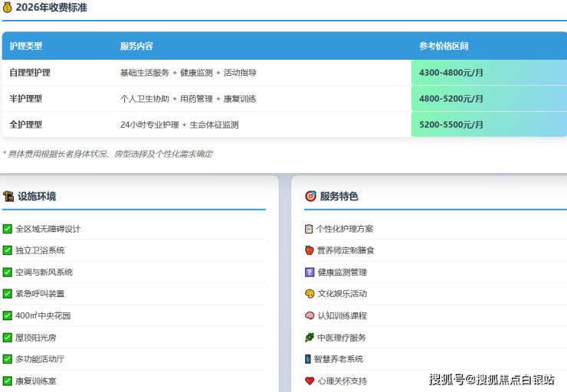Click the brain icon for 认知训练课程

tap(310, 315)
